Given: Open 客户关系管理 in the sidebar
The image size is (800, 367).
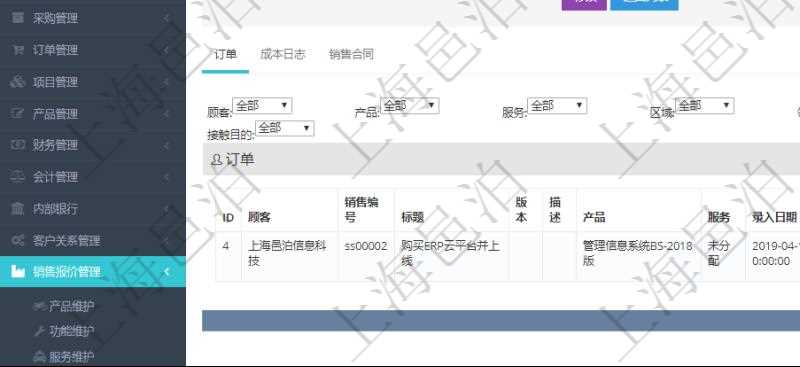Looking at the screenshot, I should click(93, 240).
